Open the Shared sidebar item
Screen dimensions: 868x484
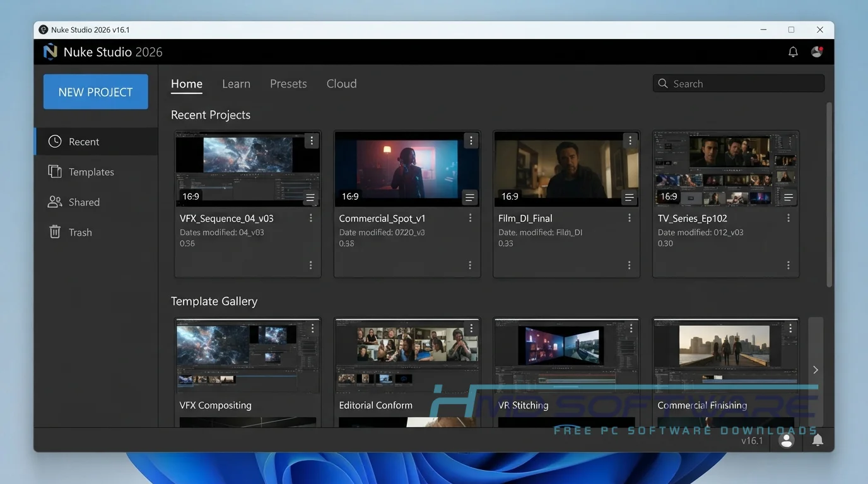tap(96, 202)
